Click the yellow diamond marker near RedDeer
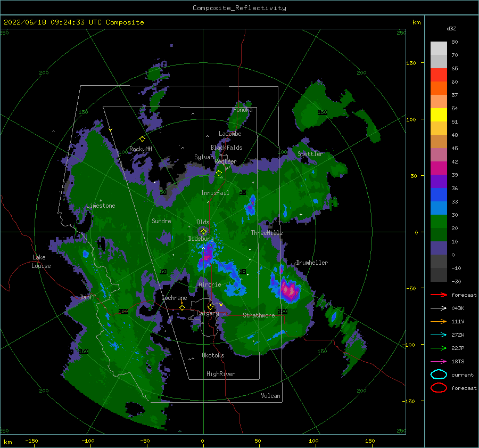The image size is (479, 448). pyautogui.click(x=219, y=173)
